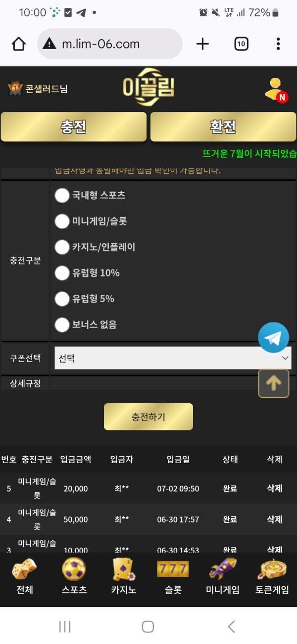
Task: Select the 유럽형 10% radio button
Action: point(62,273)
